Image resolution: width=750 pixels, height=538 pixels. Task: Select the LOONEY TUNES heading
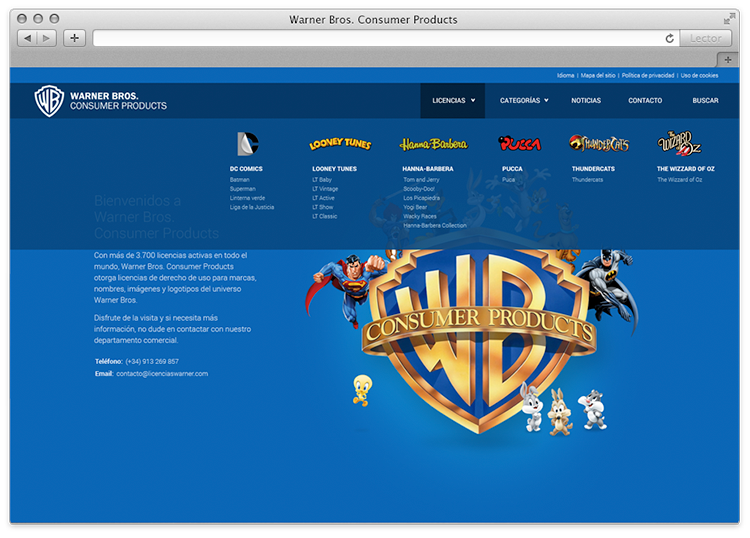pos(334,169)
